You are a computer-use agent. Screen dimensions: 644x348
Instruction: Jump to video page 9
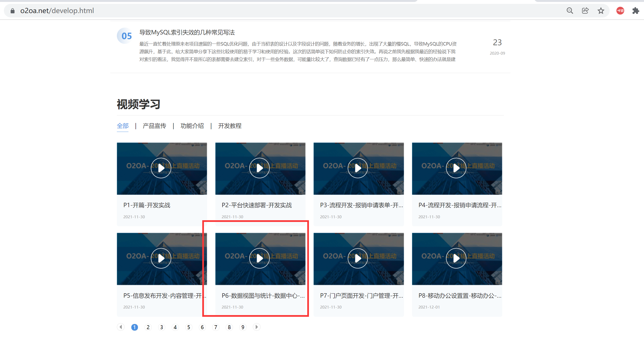(242, 327)
